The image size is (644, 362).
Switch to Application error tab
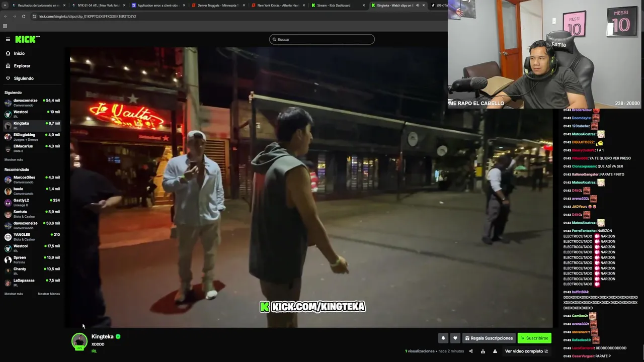coord(157,5)
